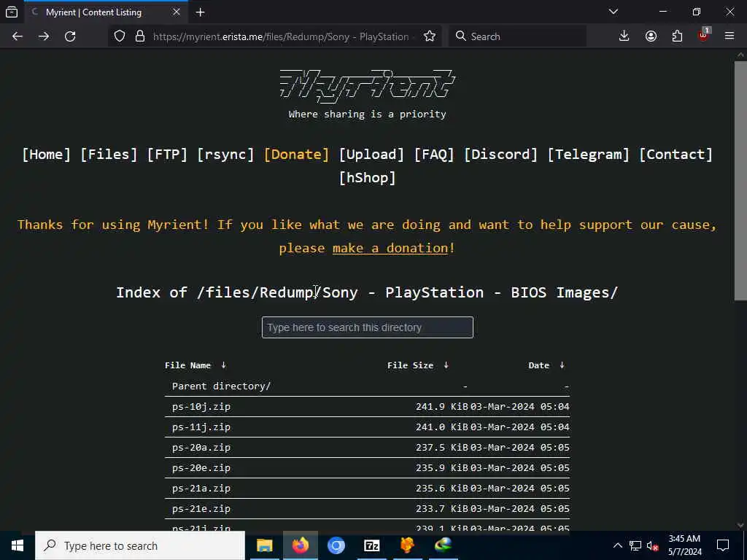Expand the list all tabs chevron
Image resolution: width=747 pixels, height=560 pixels.
pyautogui.click(x=614, y=12)
